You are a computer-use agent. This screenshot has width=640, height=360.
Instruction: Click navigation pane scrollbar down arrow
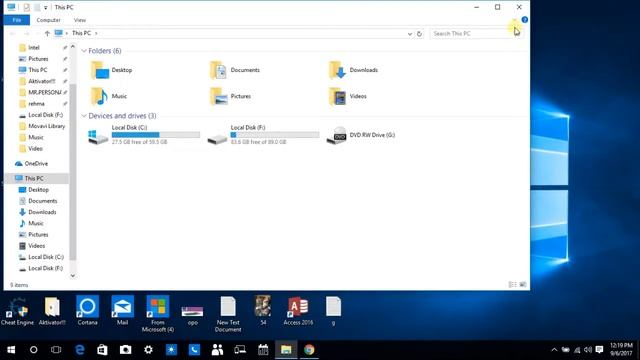point(73,276)
